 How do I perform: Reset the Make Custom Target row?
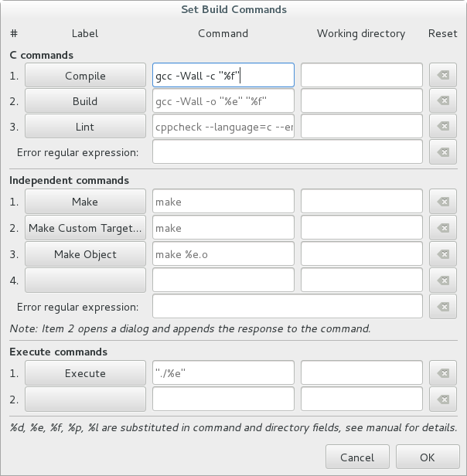point(443,228)
